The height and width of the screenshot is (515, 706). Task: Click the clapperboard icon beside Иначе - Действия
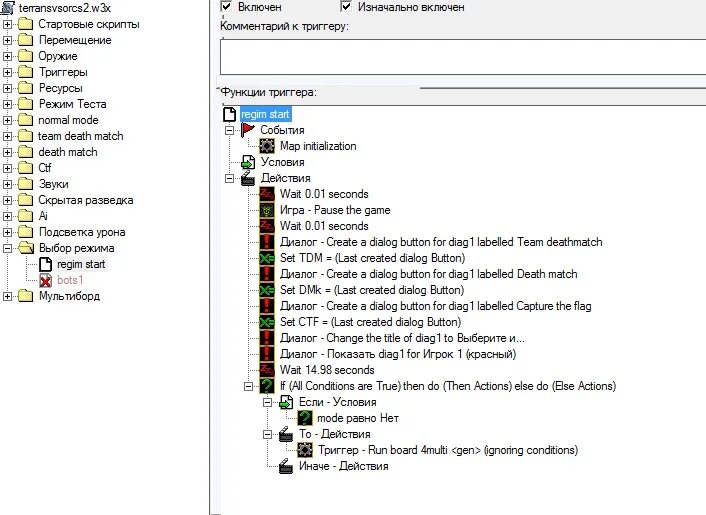(286, 466)
